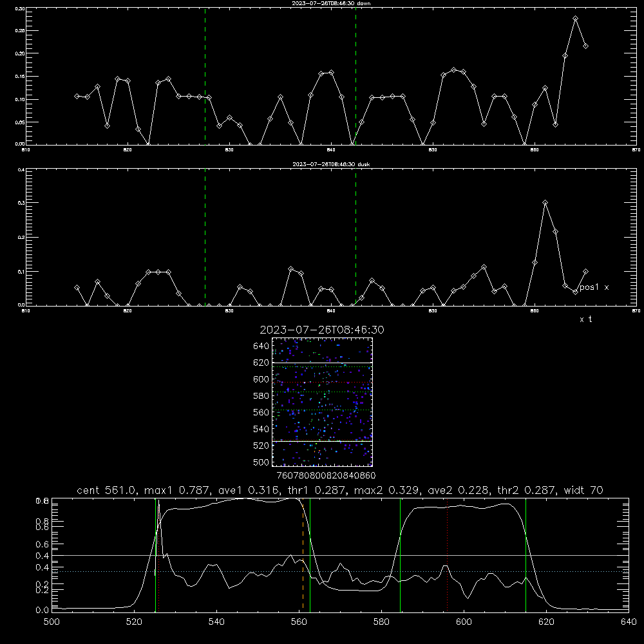644x644 pixels.
Task: Click the first green dashed line in the dusk plot
Action: pos(205,237)
